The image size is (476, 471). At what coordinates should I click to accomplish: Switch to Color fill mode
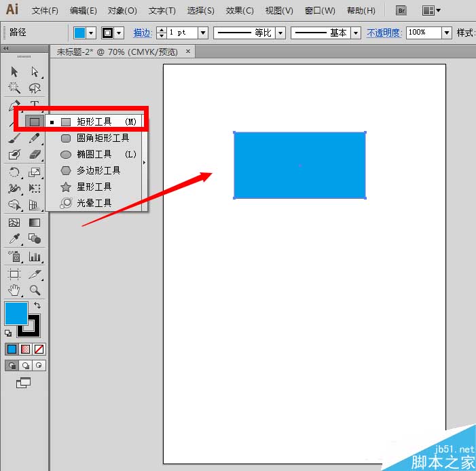[12, 350]
